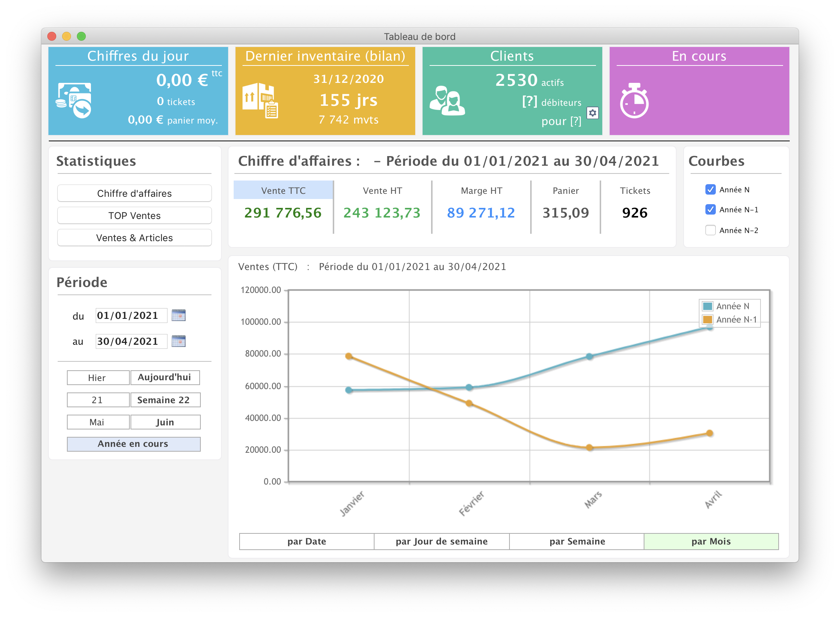Open Ventes & Articles statistics
This screenshot has height=617, width=840.
pos(135,238)
